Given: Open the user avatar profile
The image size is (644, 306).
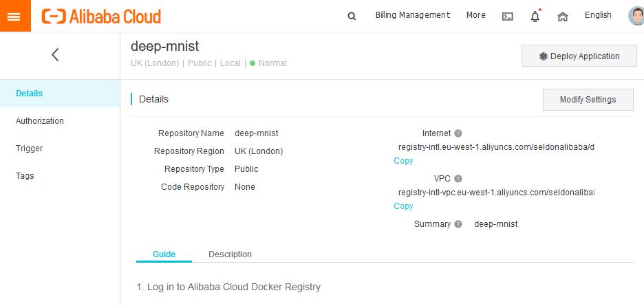Looking at the screenshot, I should click(x=636, y=16).
